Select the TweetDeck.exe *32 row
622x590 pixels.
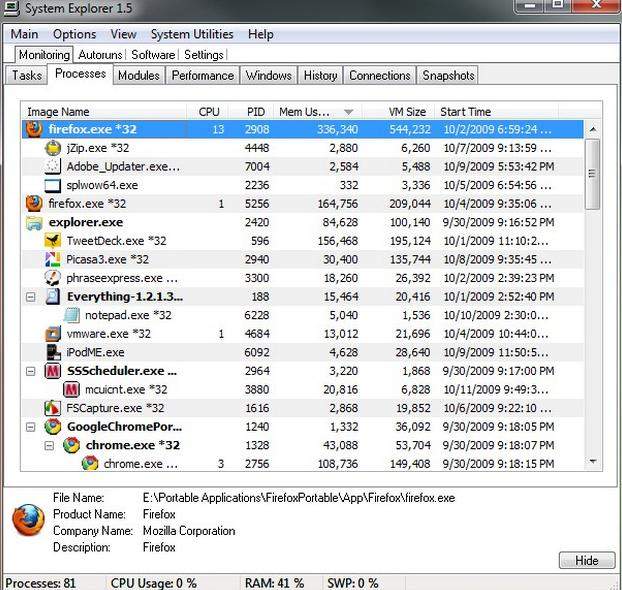tap(302, 241)
